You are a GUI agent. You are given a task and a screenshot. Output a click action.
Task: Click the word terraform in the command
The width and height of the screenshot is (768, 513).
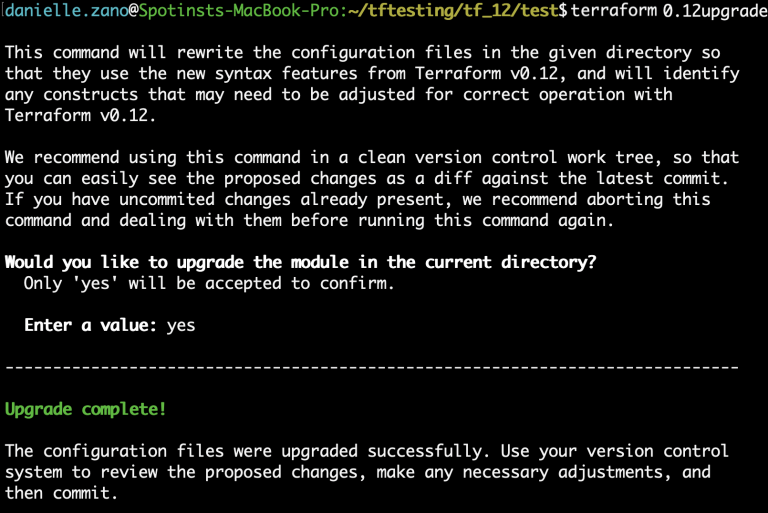coord(615,12)
